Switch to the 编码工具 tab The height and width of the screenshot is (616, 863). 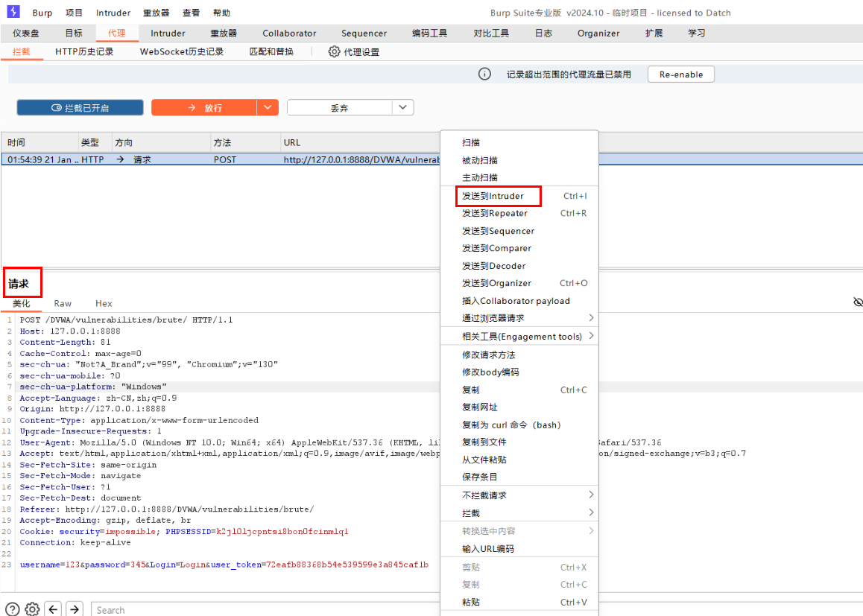(x=429, y=33)
